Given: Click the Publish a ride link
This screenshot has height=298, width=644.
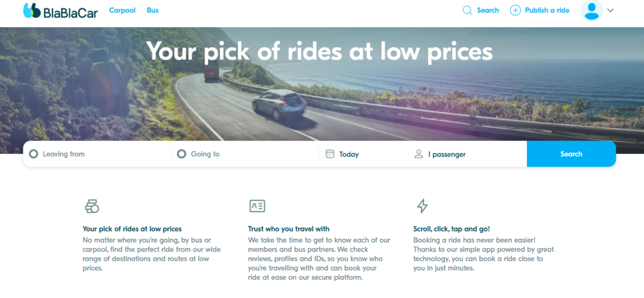Looking at the screenshot, I should 547,10.
